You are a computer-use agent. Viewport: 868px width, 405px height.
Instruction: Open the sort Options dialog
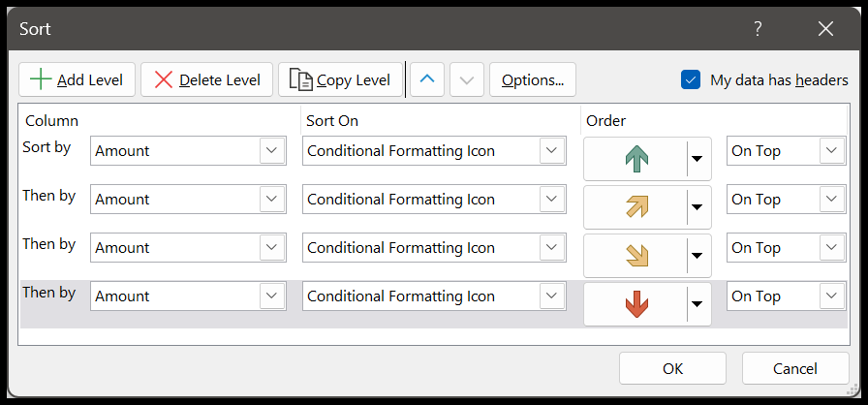[x=533, y=79]
